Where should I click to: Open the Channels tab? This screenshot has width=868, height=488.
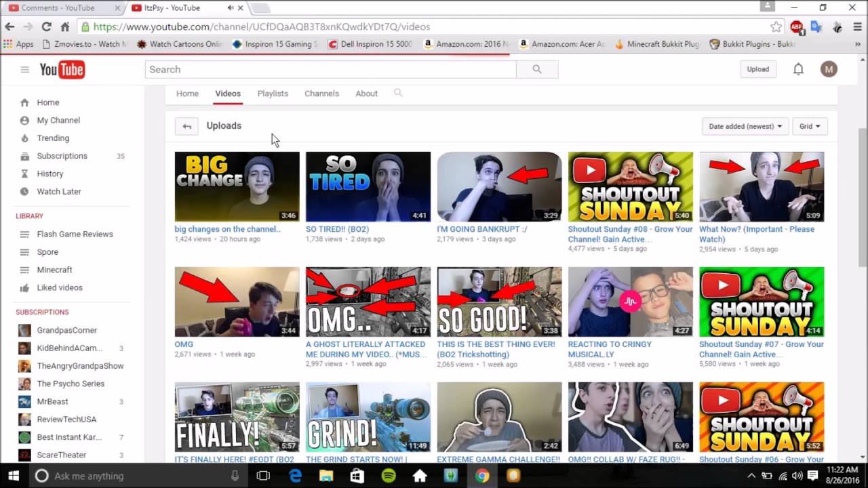[x=321, y=94]
